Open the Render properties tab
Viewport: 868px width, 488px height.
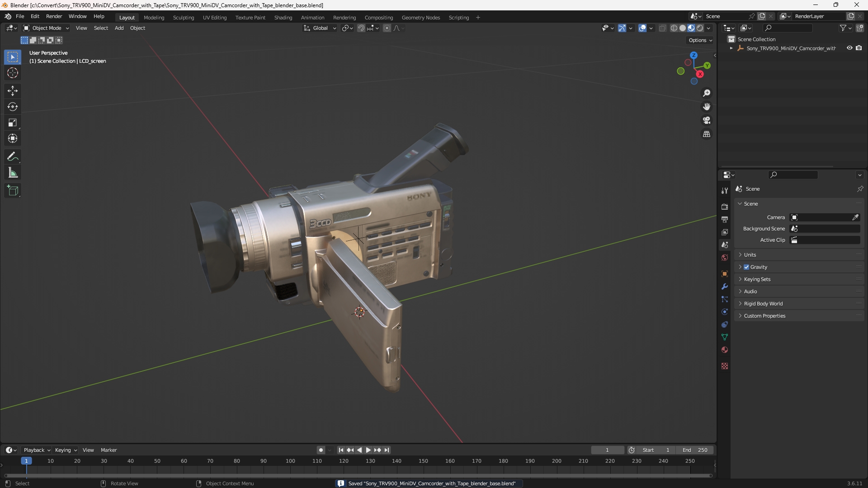point(725,207)
